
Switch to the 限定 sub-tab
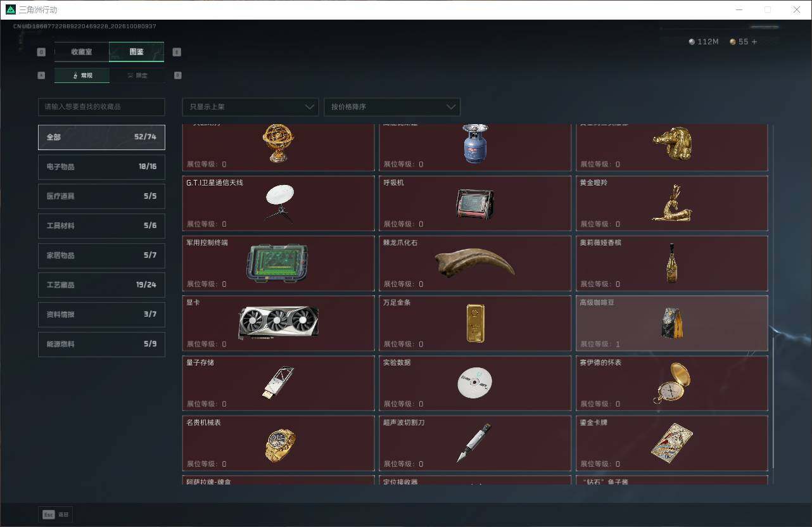point(137,75)
